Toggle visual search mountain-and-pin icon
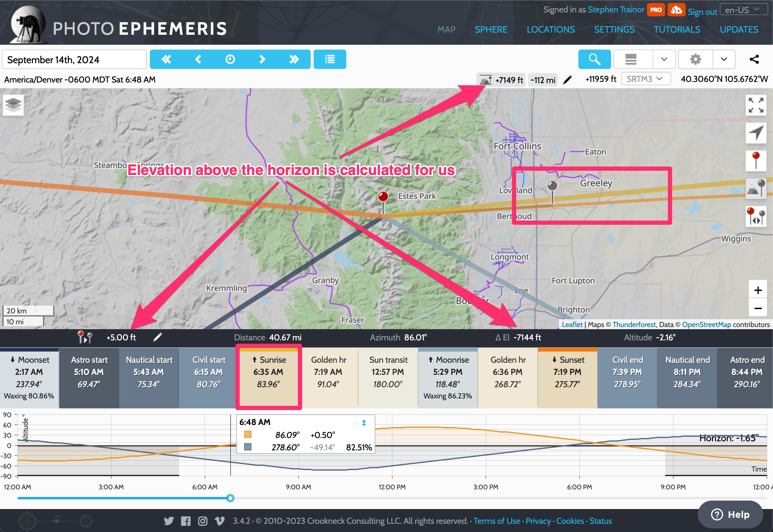 (756, 188)
